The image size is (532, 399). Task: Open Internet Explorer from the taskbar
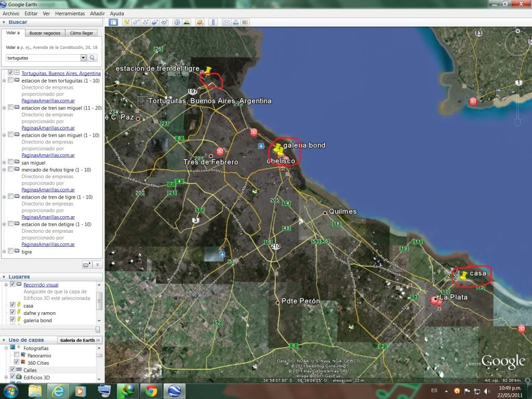(57, 391)
